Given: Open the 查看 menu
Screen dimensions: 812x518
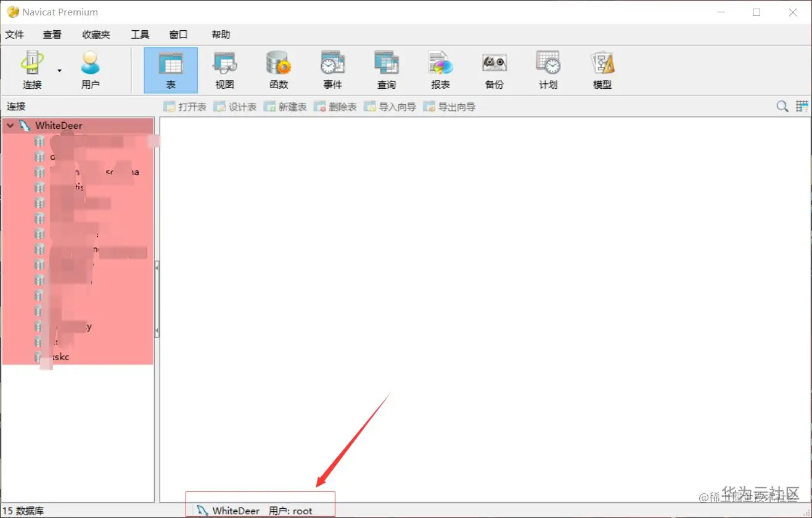Looking at the screenshot, I should point(52,35).
